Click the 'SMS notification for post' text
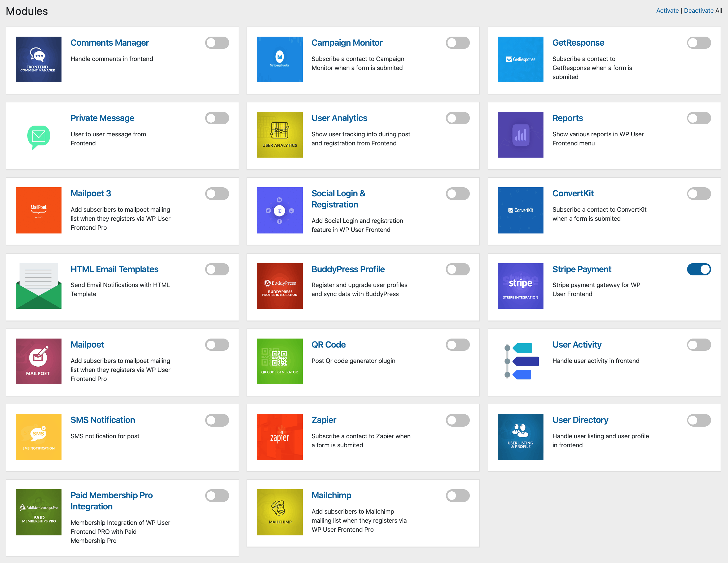The image size is (728, 563). (105, 436)
